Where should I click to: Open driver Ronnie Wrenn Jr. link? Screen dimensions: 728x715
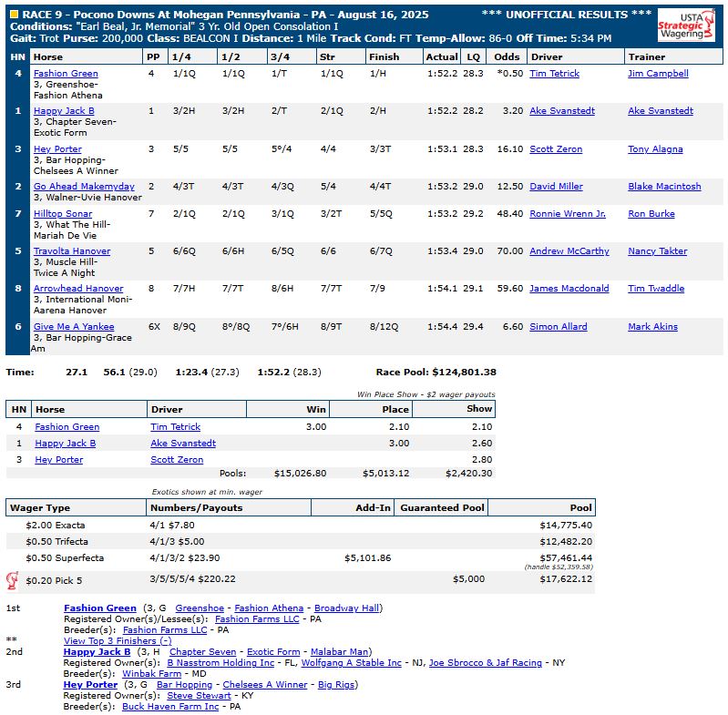tap(567, 214)
